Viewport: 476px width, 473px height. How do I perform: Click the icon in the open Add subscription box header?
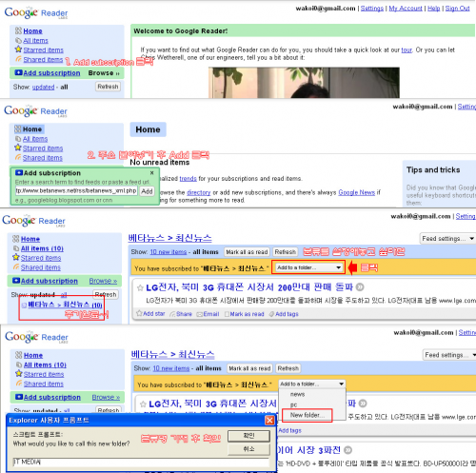click(19, 173)
